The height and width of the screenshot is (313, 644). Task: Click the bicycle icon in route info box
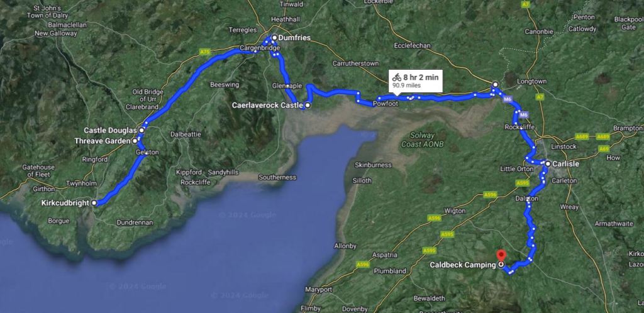click(x=396, y=77)
